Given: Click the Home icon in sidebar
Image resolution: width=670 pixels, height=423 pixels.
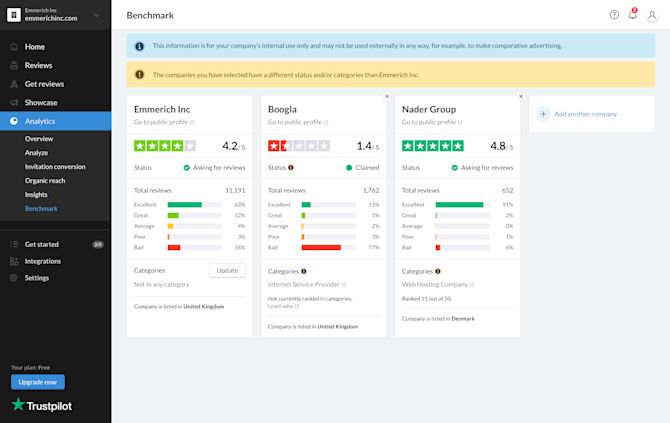Looking at the screenshot, I should click(x=14, y=47).
